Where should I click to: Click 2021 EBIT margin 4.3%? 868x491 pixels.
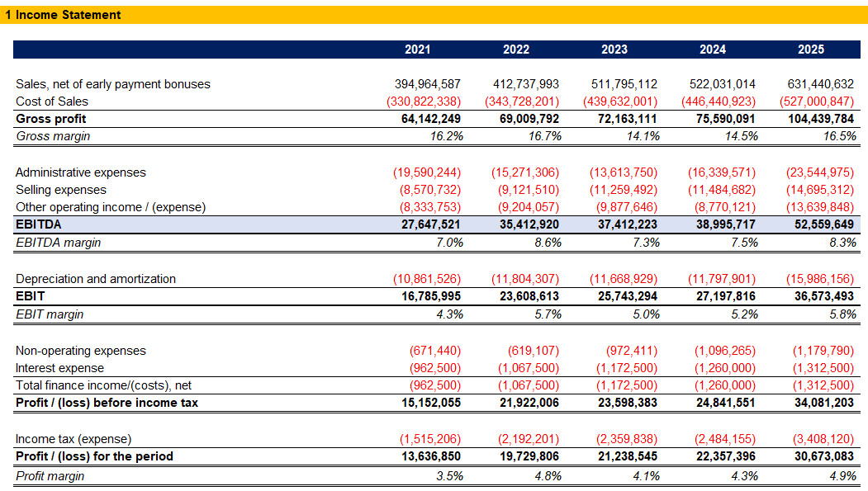coord(449,314)
